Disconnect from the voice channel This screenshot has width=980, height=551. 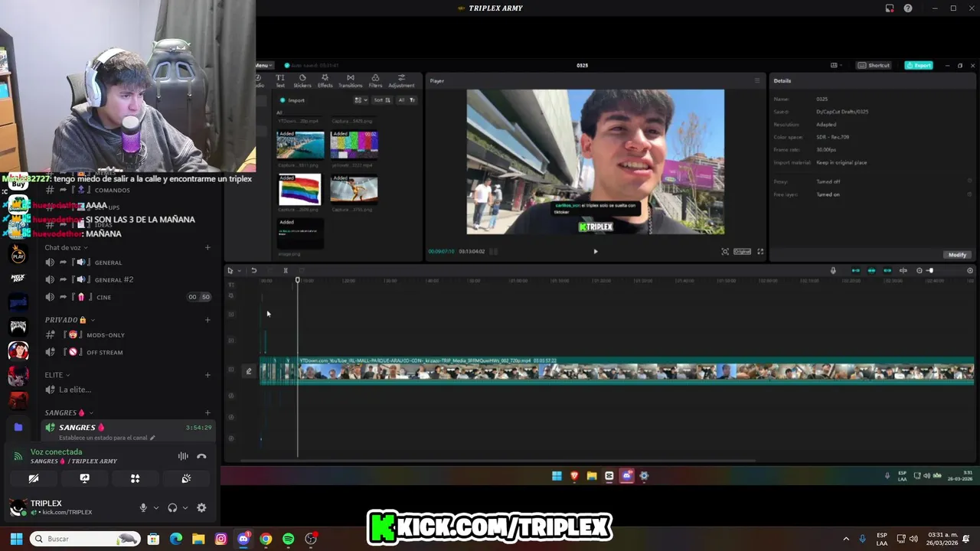pyautogui.click(x=201, y=456)
